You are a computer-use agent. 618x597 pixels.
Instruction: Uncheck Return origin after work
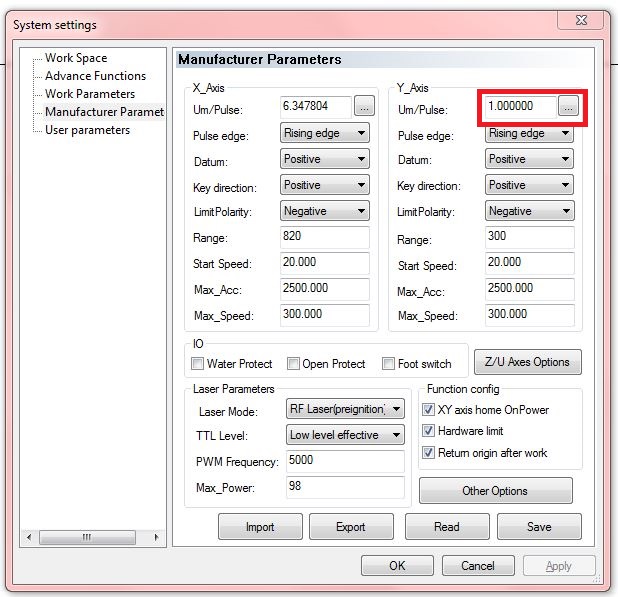coord(429,453)
